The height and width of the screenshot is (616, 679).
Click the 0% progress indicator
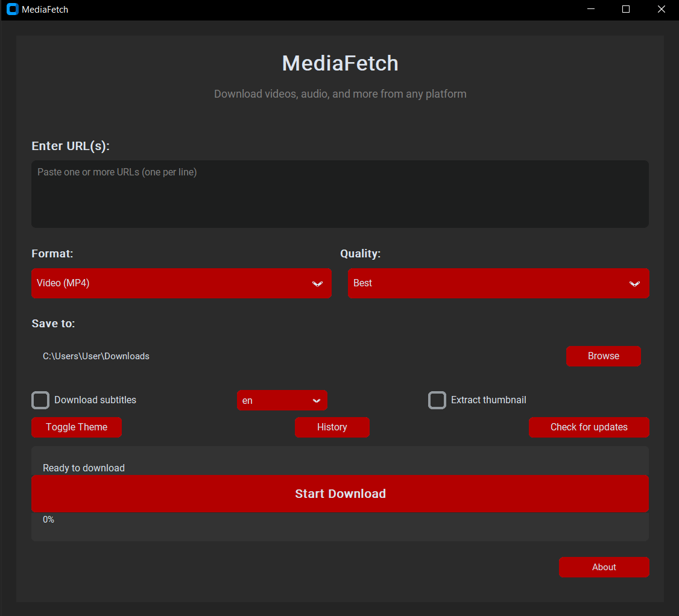(48, 519)
